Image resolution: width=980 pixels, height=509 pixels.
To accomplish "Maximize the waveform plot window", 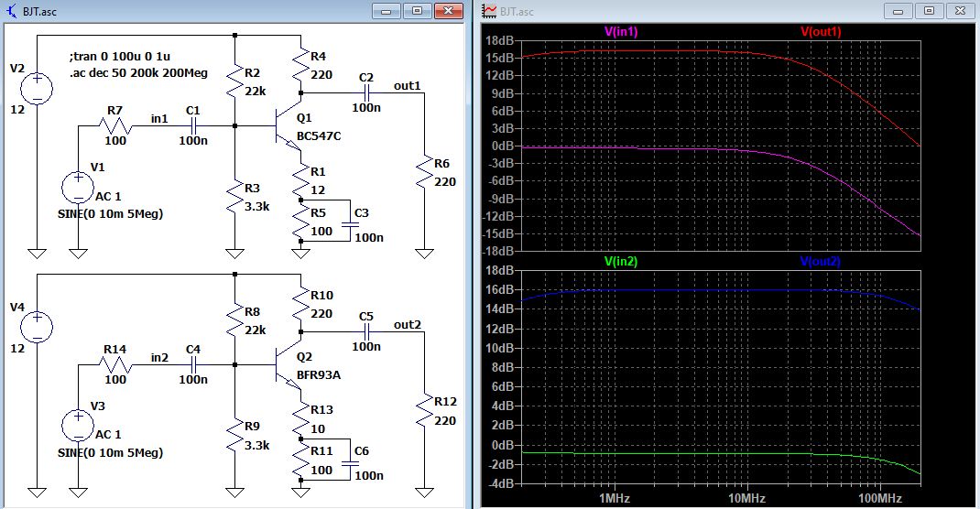I will point(929,11).
